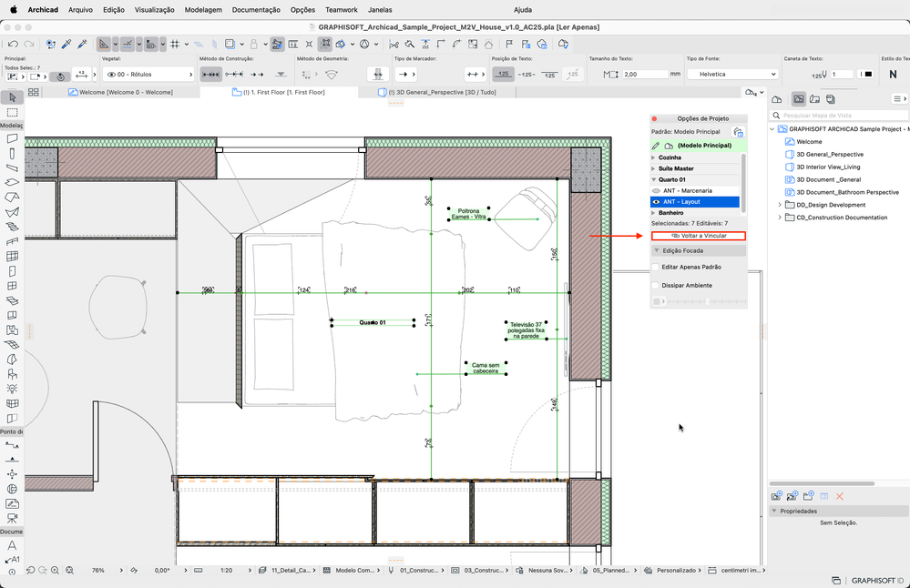This screenshot has height=588, width=910.
Task: Open the 00 - Rótulos layer dropdown
Action: [148, 75]
